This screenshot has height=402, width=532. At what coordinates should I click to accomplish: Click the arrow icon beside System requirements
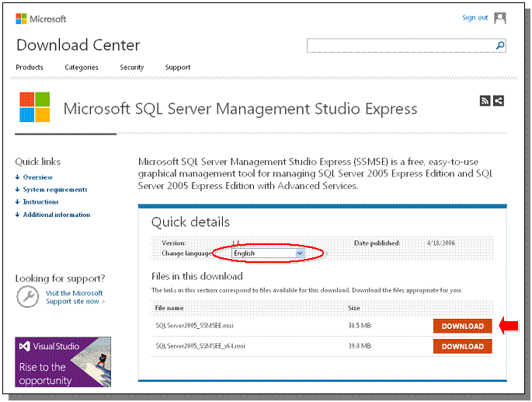tap(17, 189)
